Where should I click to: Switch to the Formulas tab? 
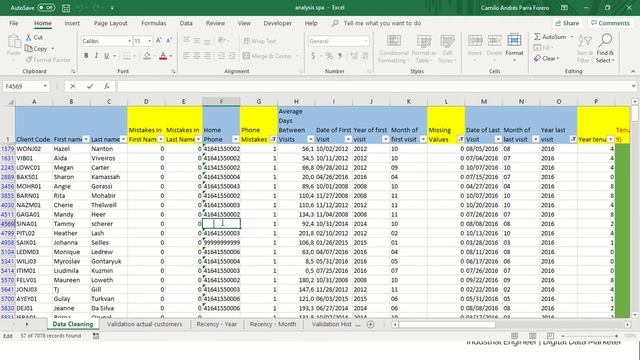coord(153,23)
